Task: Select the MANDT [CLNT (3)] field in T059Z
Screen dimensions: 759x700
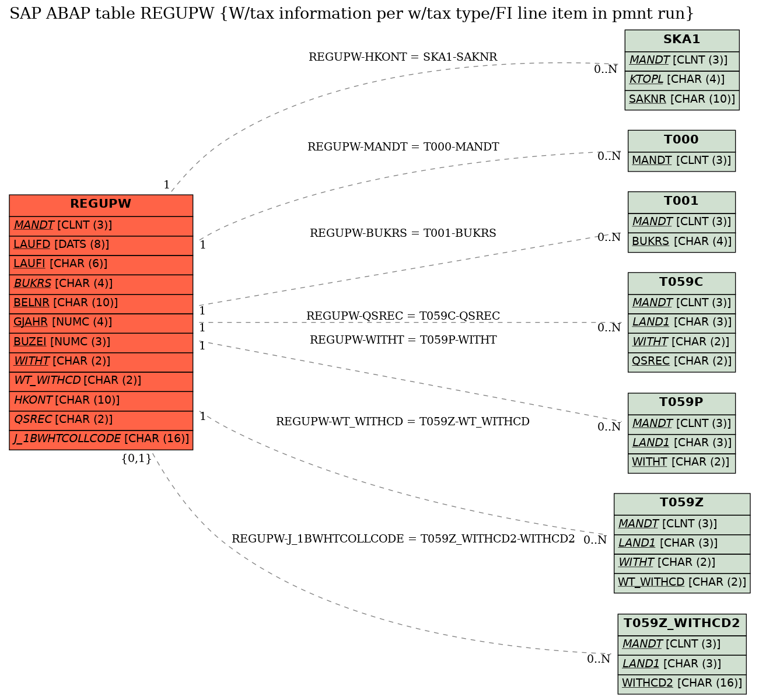Action: tap(682, 524)
